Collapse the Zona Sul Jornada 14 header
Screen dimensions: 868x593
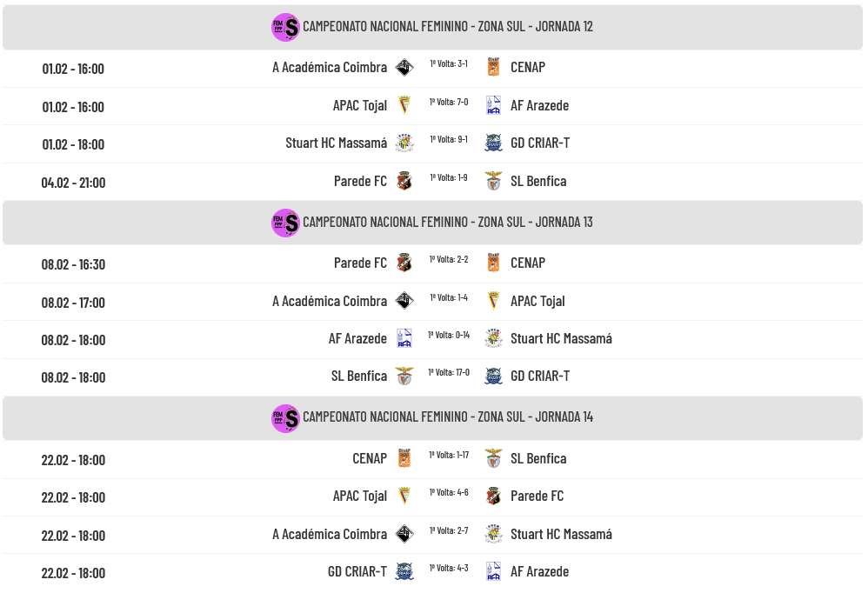coord(447,417)
